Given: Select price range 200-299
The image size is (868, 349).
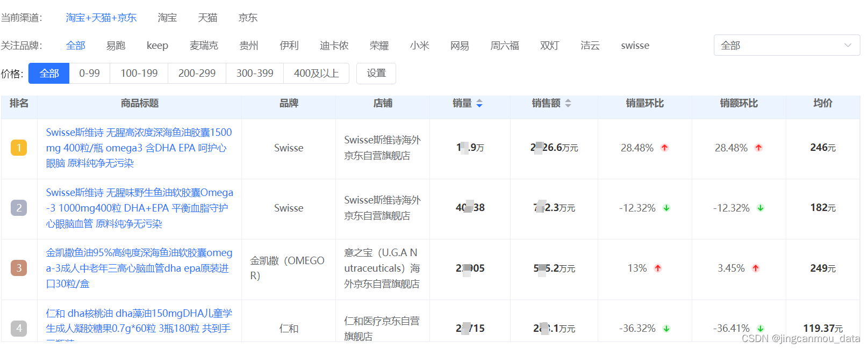Looking at the screenshot, I should (197, 74).
